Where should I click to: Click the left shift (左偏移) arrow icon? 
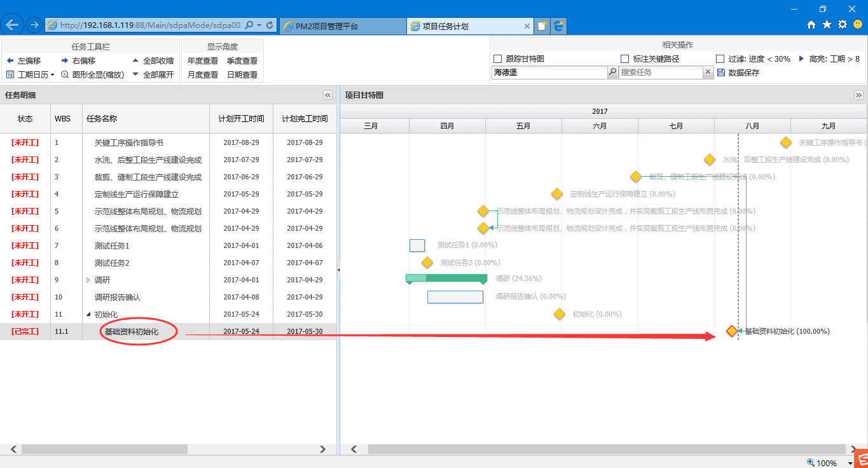coord(10,61)
